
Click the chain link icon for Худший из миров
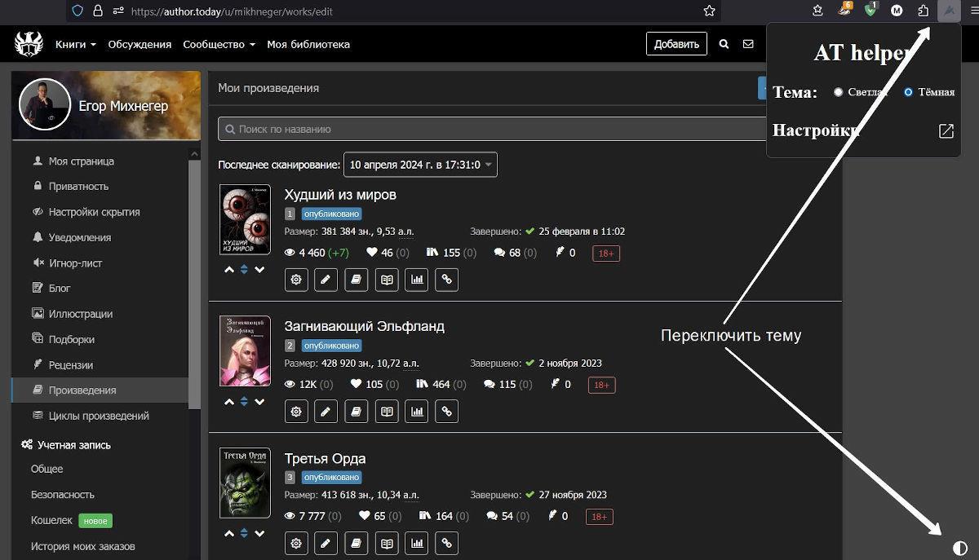point(446,280)
